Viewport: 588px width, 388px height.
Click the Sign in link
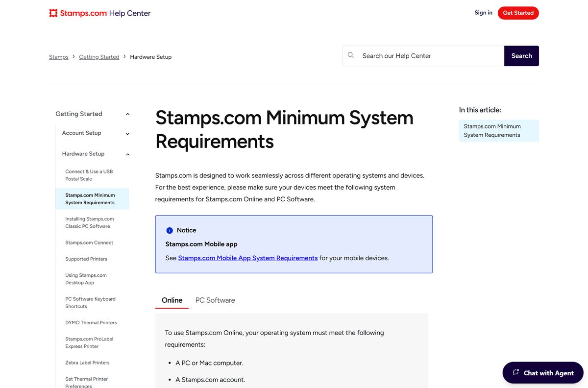tap(483, 13)
